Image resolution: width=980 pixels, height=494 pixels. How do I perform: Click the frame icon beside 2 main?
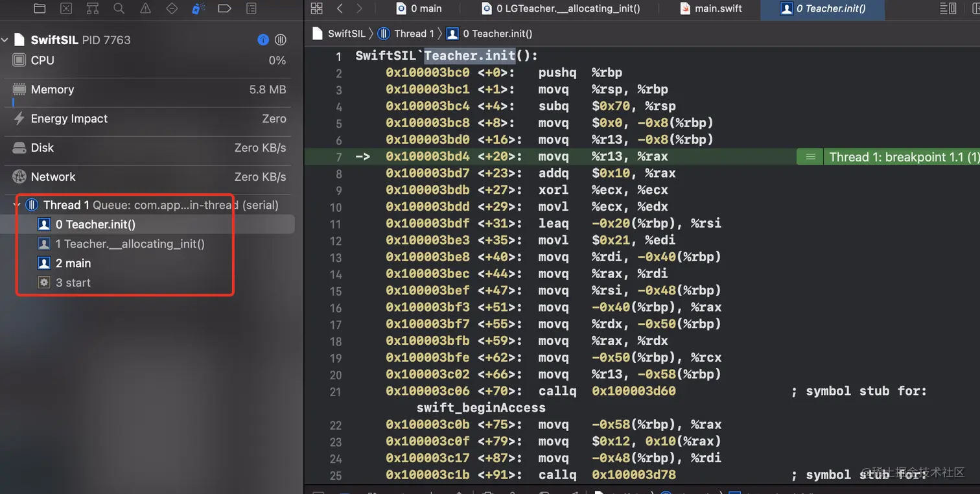(44, 263)
